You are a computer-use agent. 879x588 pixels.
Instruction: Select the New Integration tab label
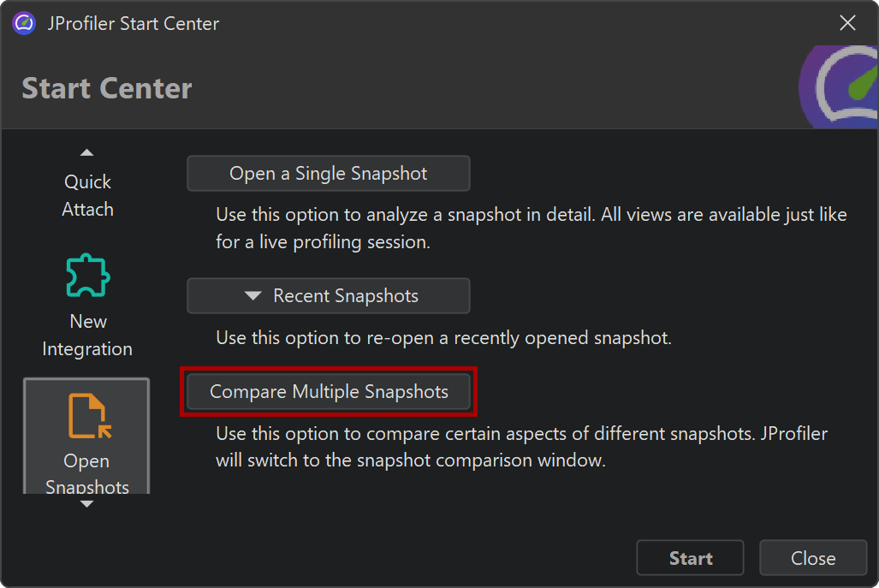[87, 335]
